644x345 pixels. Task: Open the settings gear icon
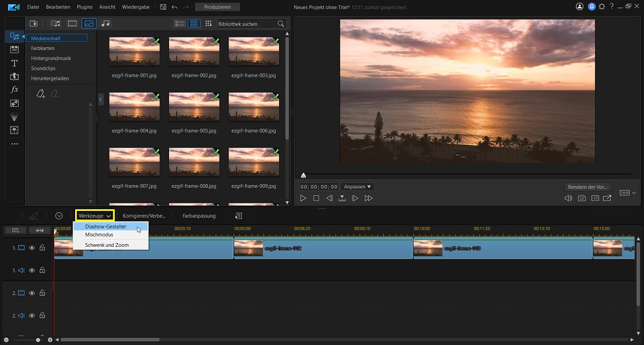(x=602, y=7)
